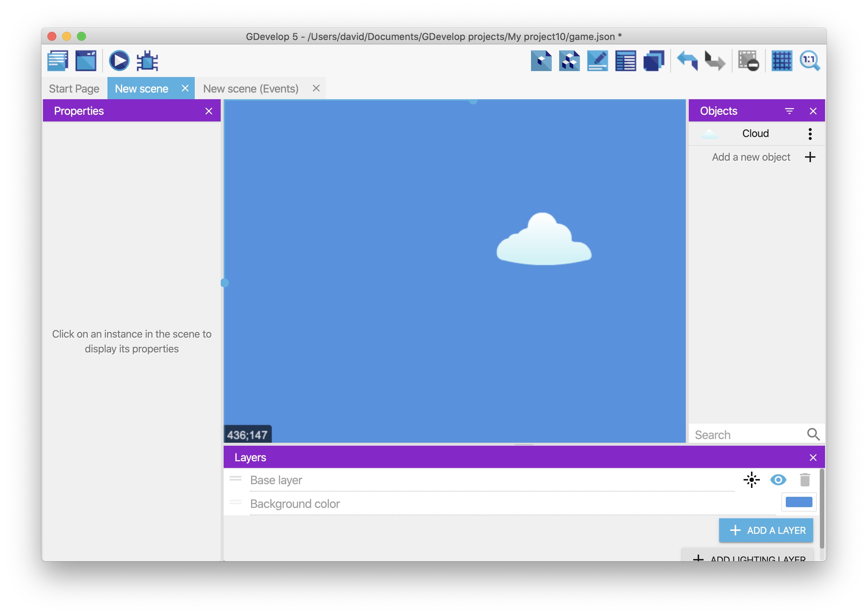Toggle the grid icon in toolbar

tap(781, 61)
